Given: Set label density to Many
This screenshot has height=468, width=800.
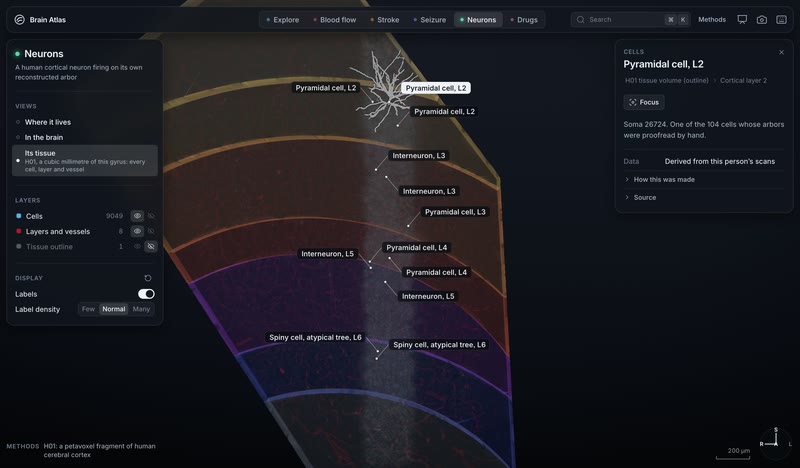Looking at the screenshot, I should pos(141,309).
